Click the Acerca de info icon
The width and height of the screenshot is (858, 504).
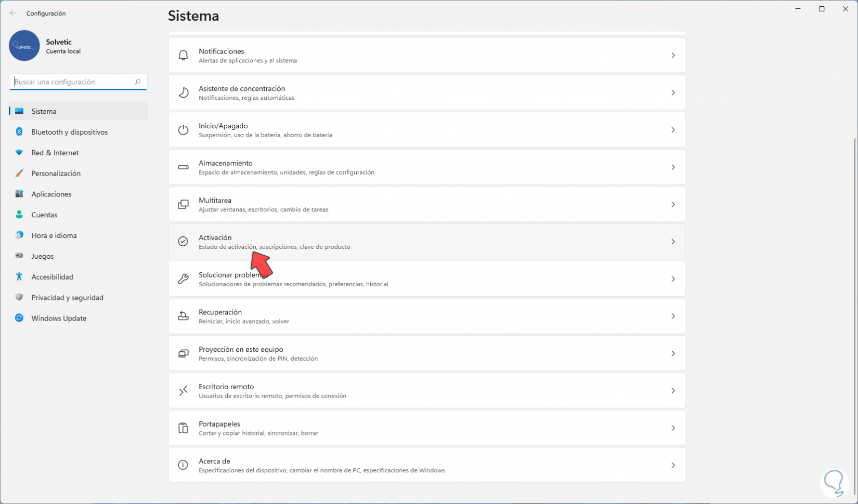(183, 465)
